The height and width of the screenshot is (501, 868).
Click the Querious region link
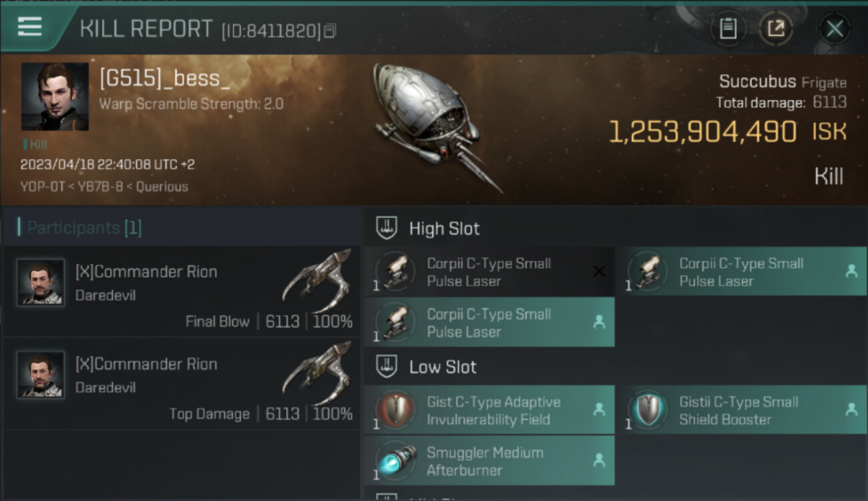pyautogui.click(x=162, y=187)
